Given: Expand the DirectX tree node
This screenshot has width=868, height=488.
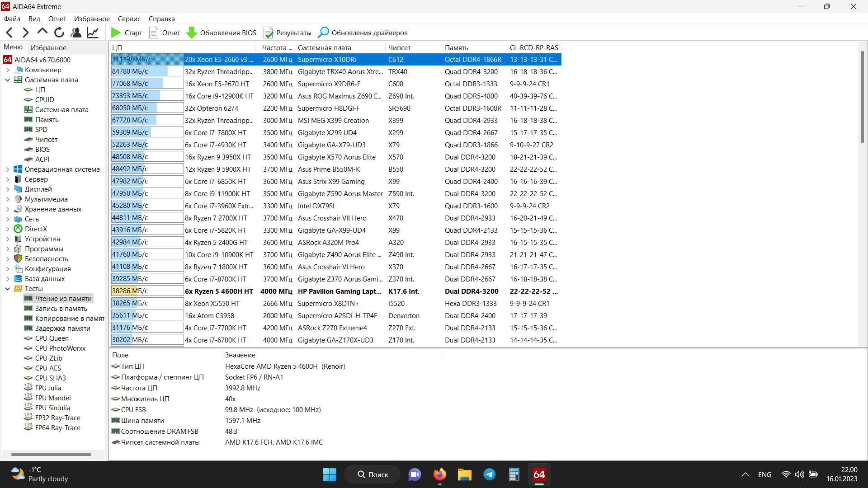Looking at the screenshot, I should (8, 229).
